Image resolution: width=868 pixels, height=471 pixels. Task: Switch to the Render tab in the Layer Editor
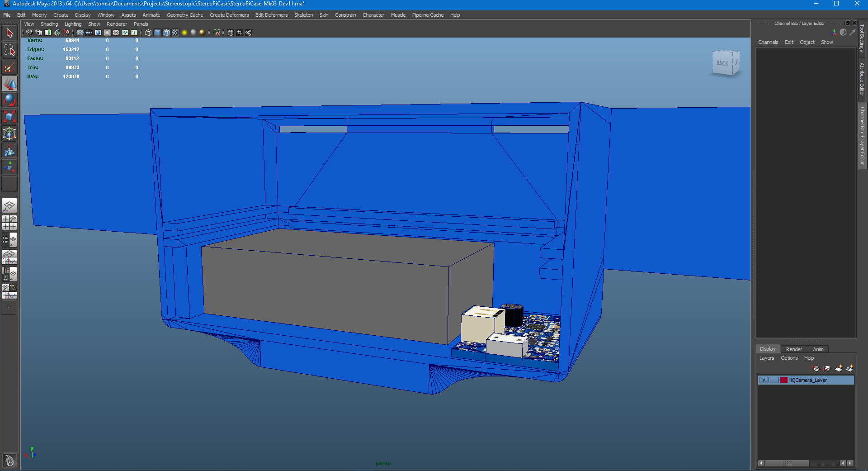pyautogui.click(x=794, y=349)
